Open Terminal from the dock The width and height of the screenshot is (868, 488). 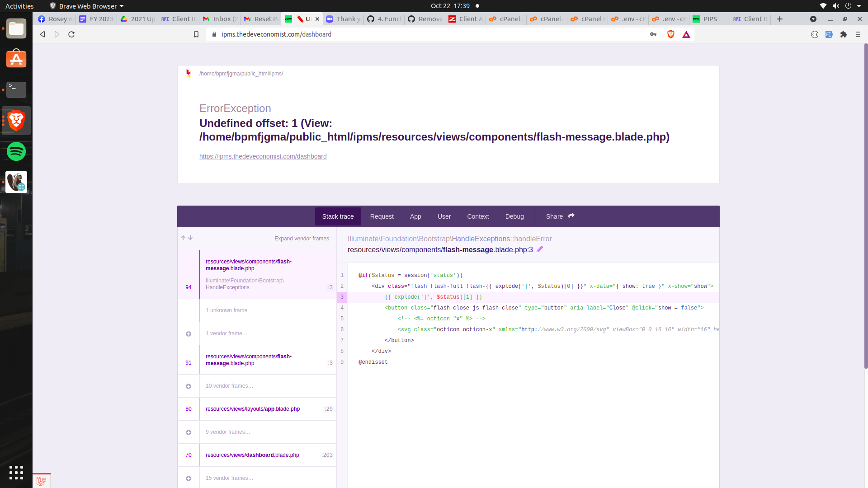tap(16, 90)
